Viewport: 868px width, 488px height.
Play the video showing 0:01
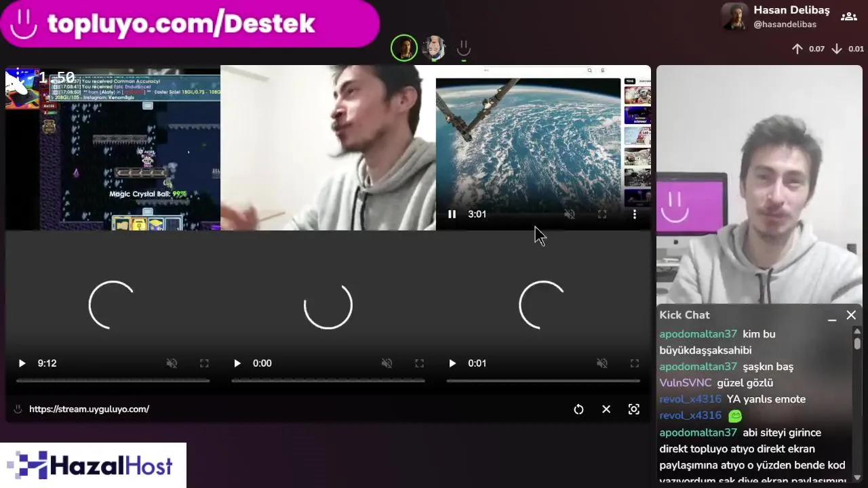(452, 363)
